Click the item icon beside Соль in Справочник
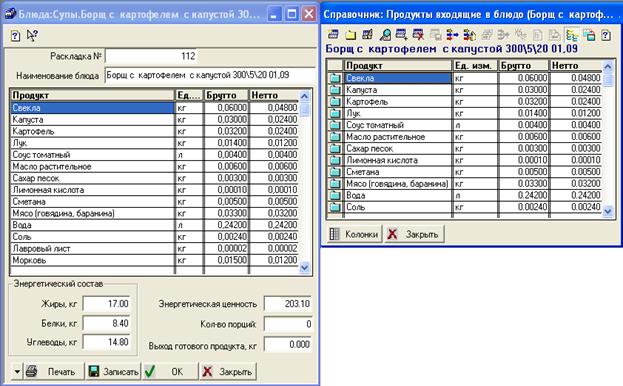 335,207
